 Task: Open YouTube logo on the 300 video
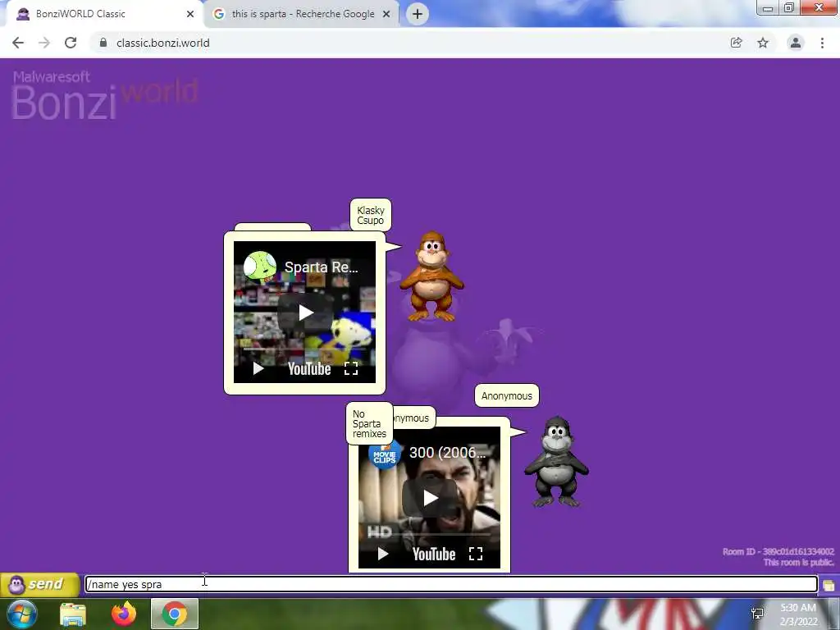click(434, 554)
